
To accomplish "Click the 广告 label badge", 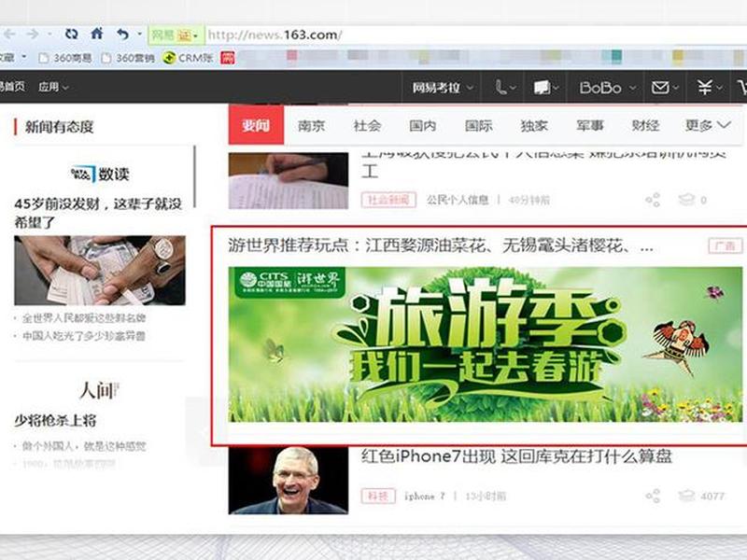I will tap(726, 245).
